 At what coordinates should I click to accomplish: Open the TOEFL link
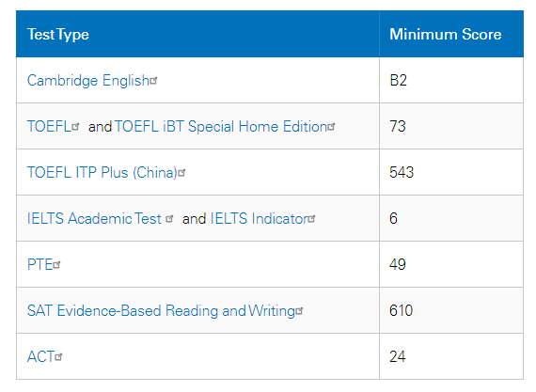click(49, 127)
